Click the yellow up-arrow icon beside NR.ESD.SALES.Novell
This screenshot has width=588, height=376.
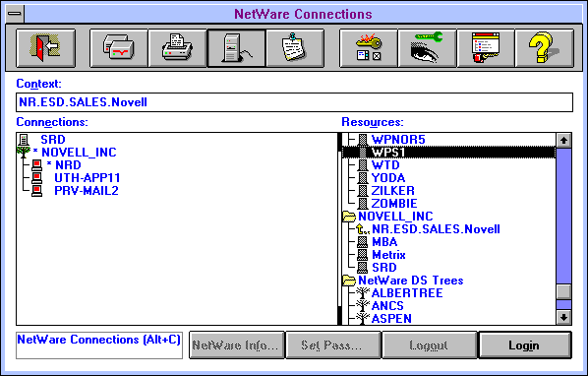click(362, 229)
